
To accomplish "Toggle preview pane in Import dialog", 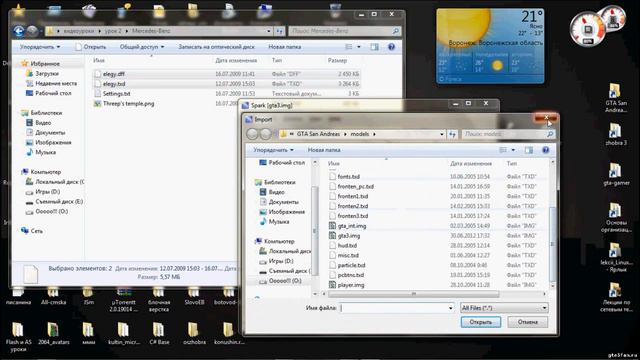I will tap(529, 150).
